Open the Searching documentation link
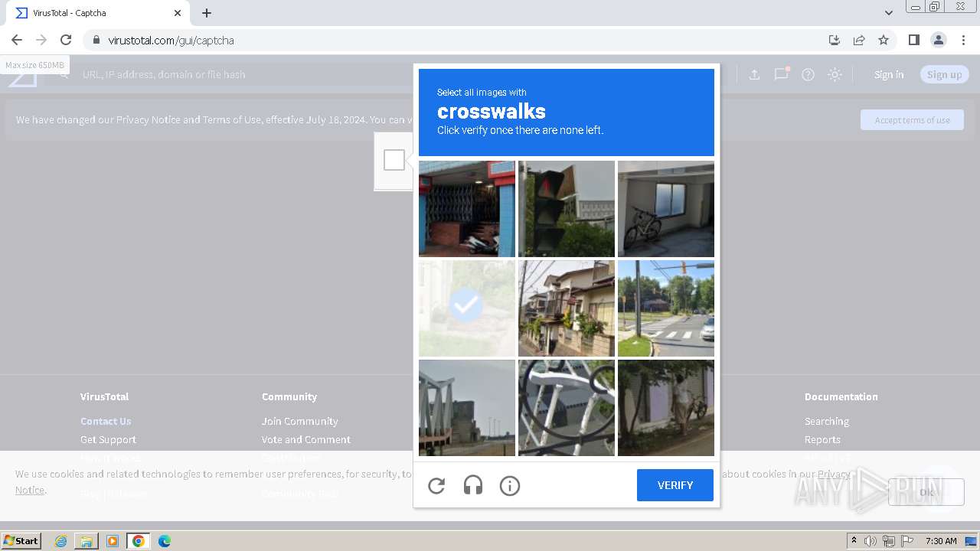This screenshot has height=551, width=980. click(826, 421)
